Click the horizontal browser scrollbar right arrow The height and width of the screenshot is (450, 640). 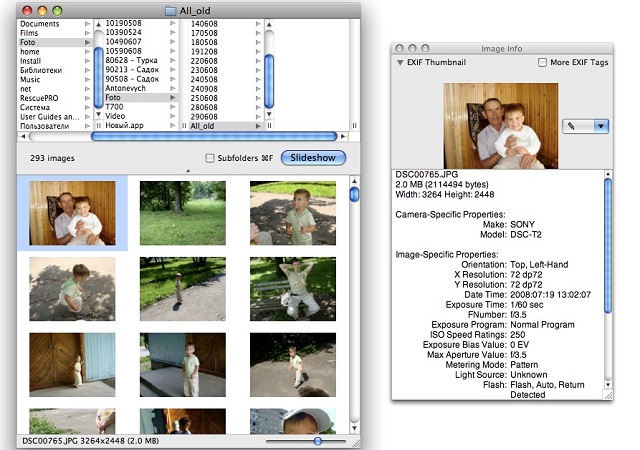pos(343,136)
